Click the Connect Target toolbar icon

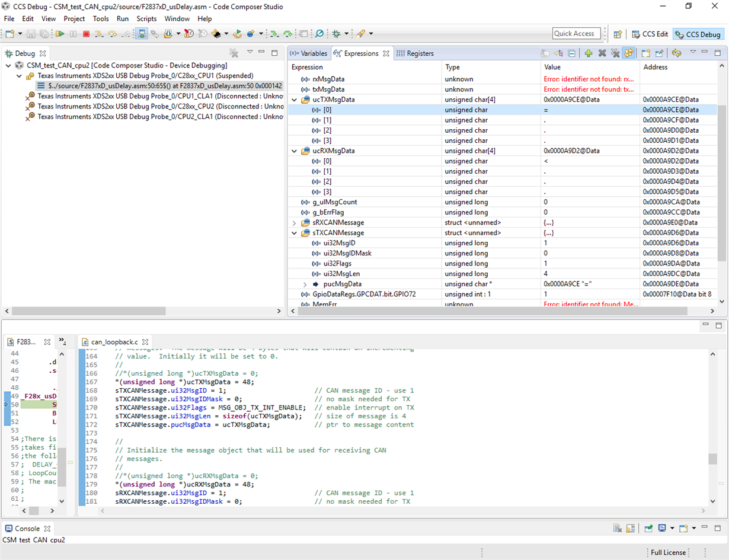pyautogui.click(x=142, y=34)
